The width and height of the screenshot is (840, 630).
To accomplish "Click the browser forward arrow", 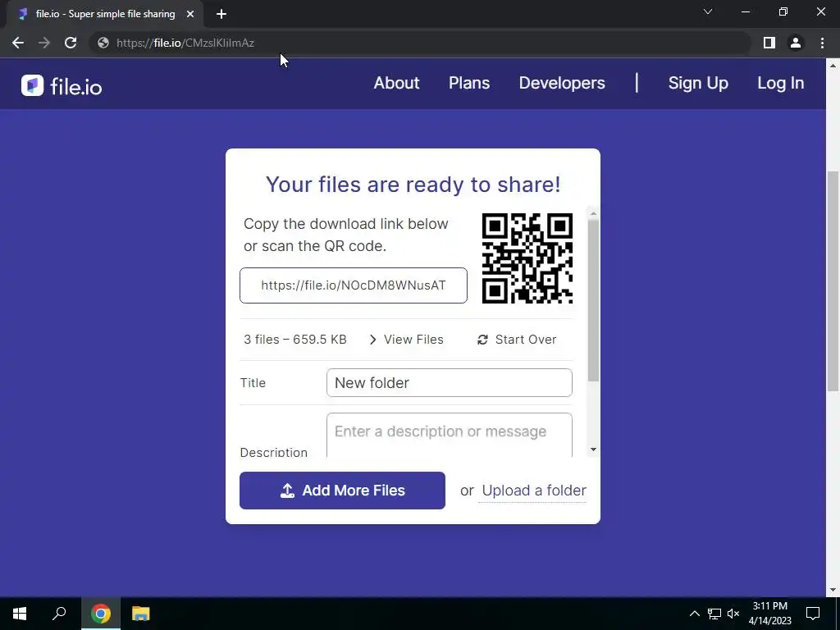I will tap(44, 43).
